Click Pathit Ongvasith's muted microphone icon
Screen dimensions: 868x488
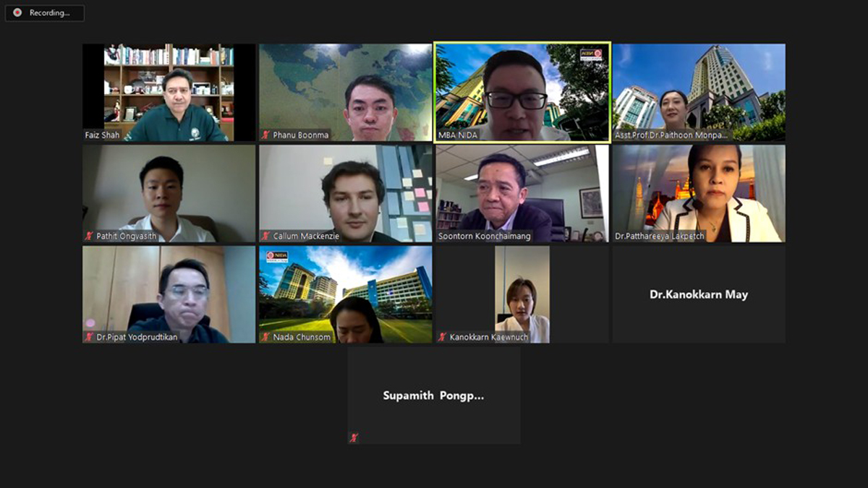click(90, 236)
